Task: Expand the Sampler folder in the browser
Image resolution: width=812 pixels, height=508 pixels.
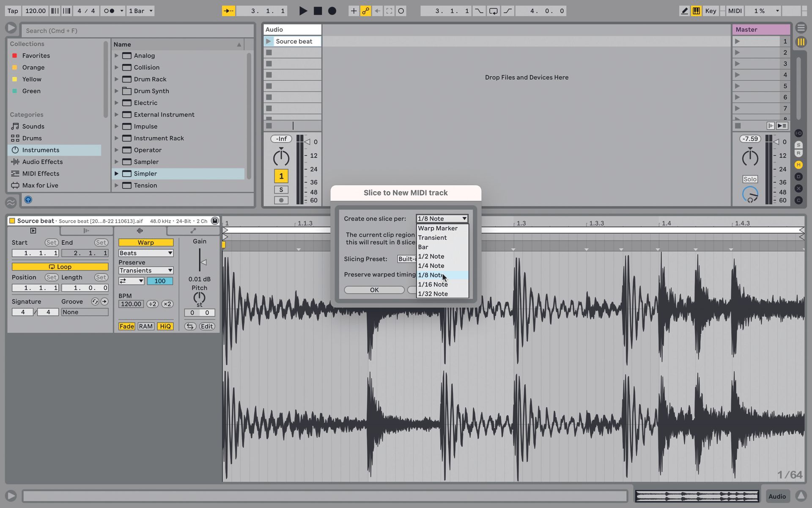Action: pyautogui.click(x=117, y=162)
